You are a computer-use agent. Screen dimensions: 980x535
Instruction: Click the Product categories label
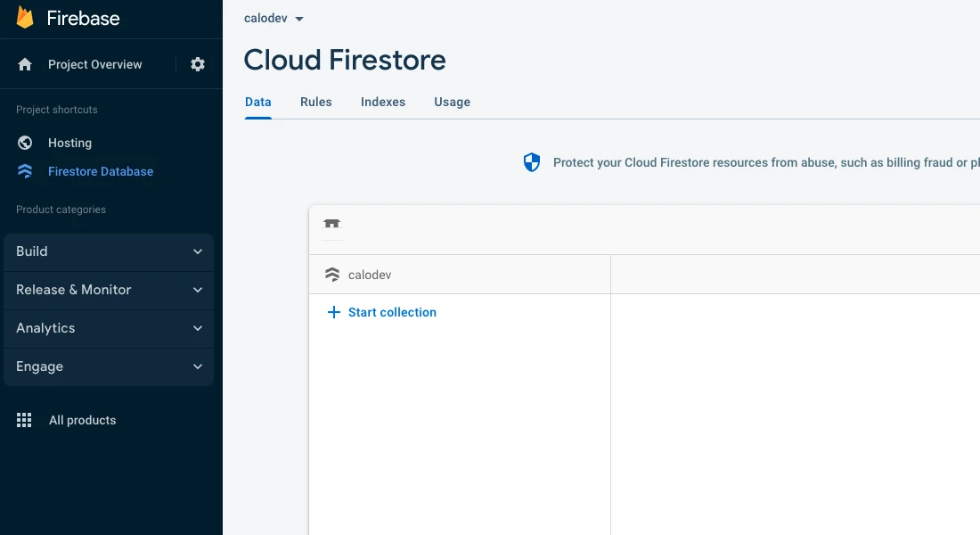click(x=61, y=210)
